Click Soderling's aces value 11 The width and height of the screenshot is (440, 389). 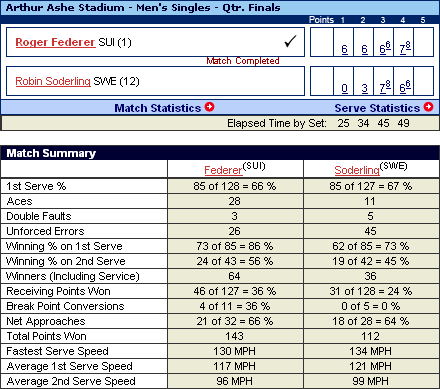point(370,201)
